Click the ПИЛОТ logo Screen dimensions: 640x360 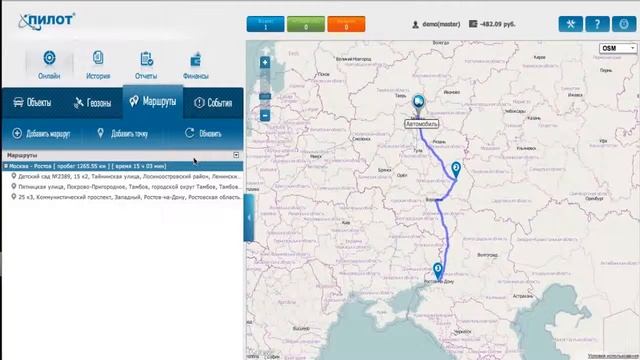click(x=47, y=21)
